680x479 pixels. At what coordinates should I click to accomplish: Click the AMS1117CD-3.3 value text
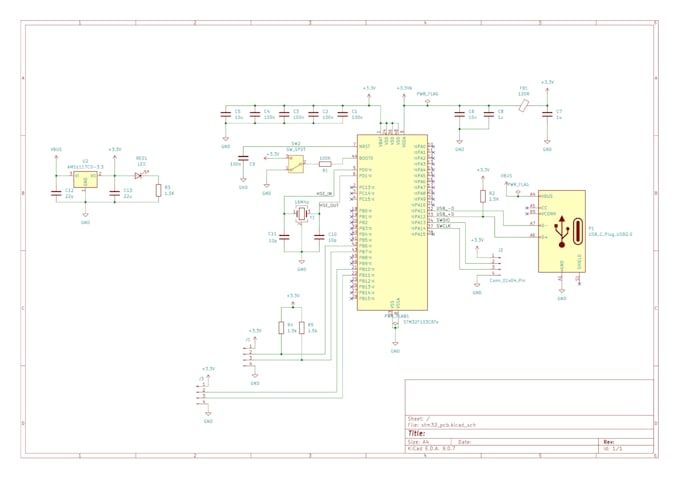pos(85,166)
